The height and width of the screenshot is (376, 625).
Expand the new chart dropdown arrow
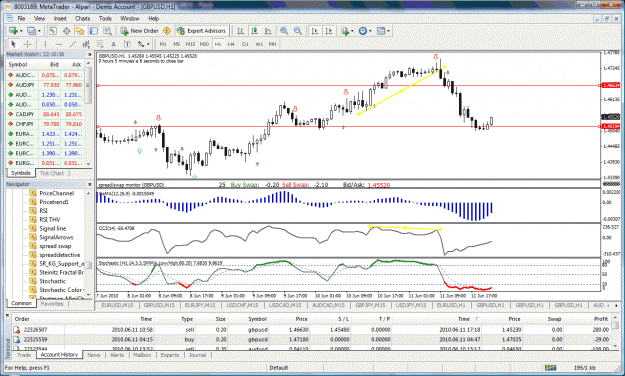click(21, 31)
